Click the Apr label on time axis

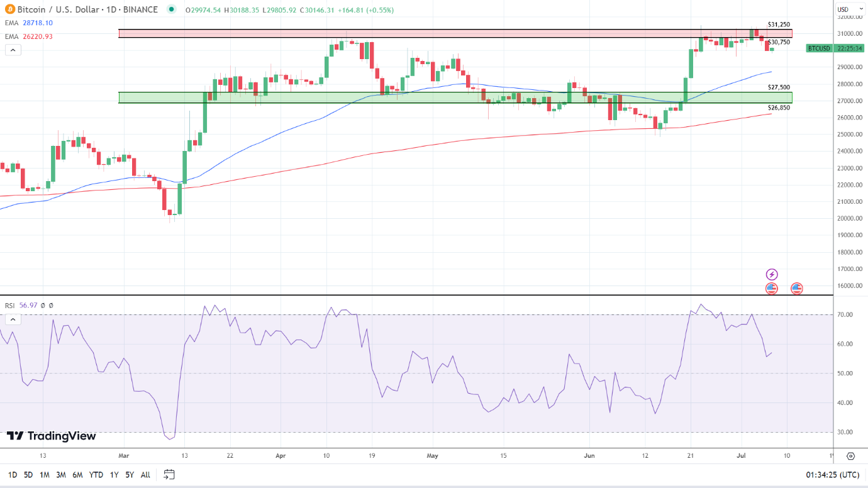click(x=281, y=455)
